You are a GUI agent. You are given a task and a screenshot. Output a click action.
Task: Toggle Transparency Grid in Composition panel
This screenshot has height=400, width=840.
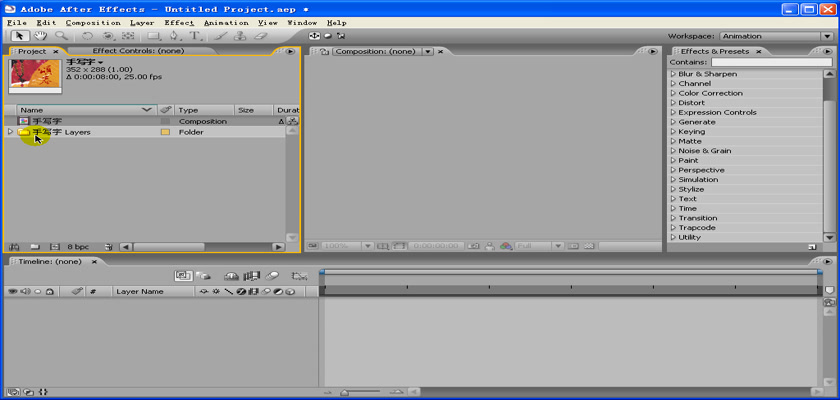(589, 246)
